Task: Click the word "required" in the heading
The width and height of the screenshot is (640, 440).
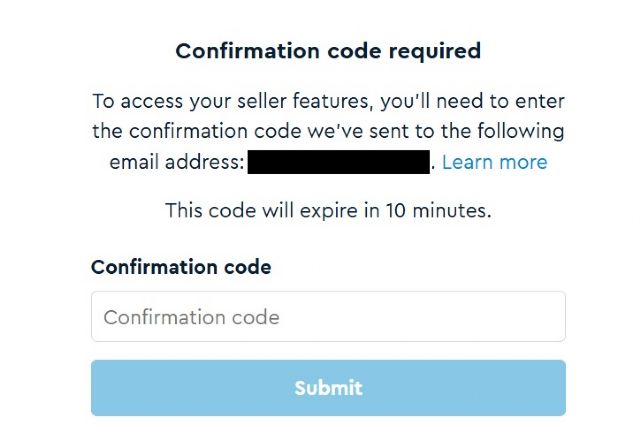Action: tap(435, 50)
